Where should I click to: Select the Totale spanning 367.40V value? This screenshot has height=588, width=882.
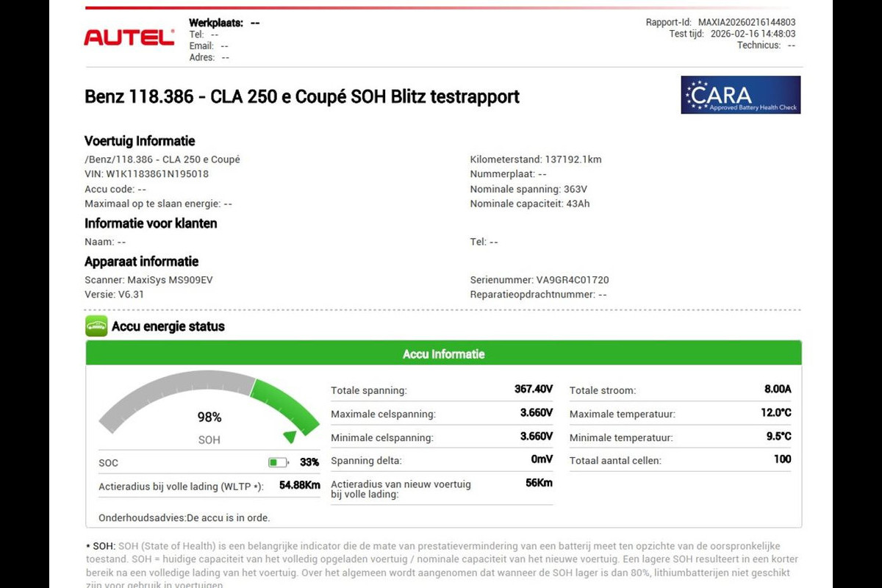[533, 390]
